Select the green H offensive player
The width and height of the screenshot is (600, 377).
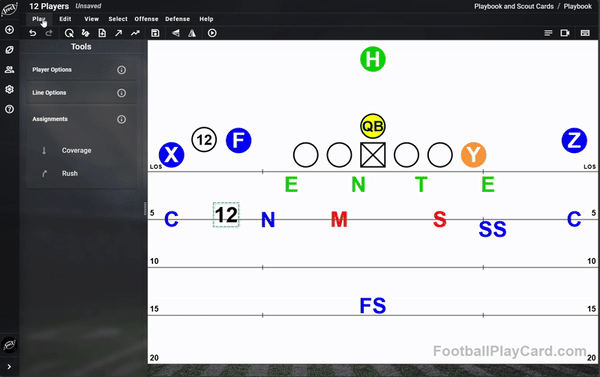point(373,59)
